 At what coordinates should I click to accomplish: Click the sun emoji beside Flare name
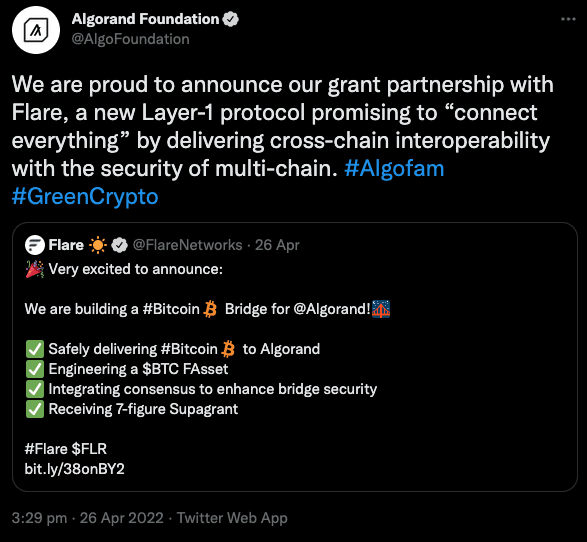coord(98,245)
